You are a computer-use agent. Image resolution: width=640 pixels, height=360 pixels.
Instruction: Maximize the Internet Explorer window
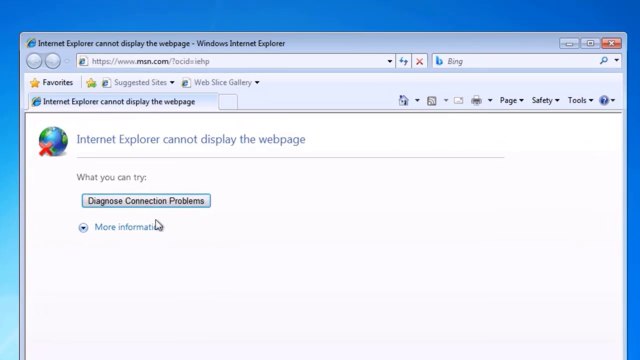[x=590, y=43]
